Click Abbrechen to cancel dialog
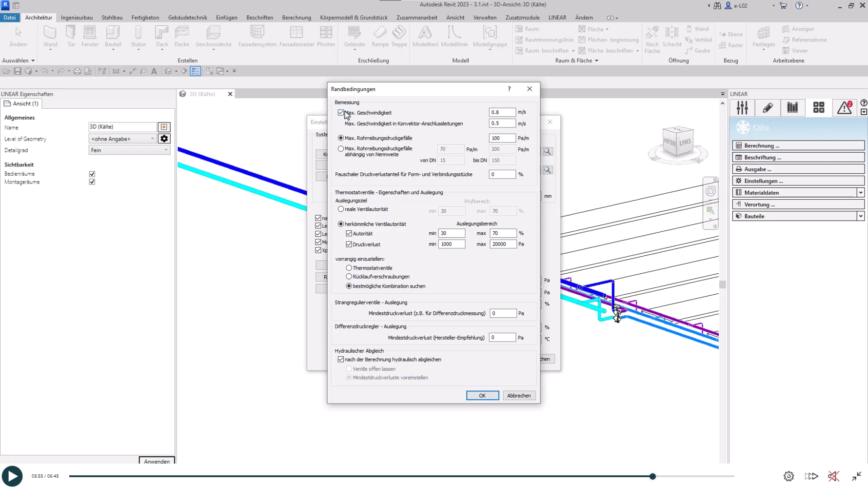This screenshot has width=868, height=488. 518,396
